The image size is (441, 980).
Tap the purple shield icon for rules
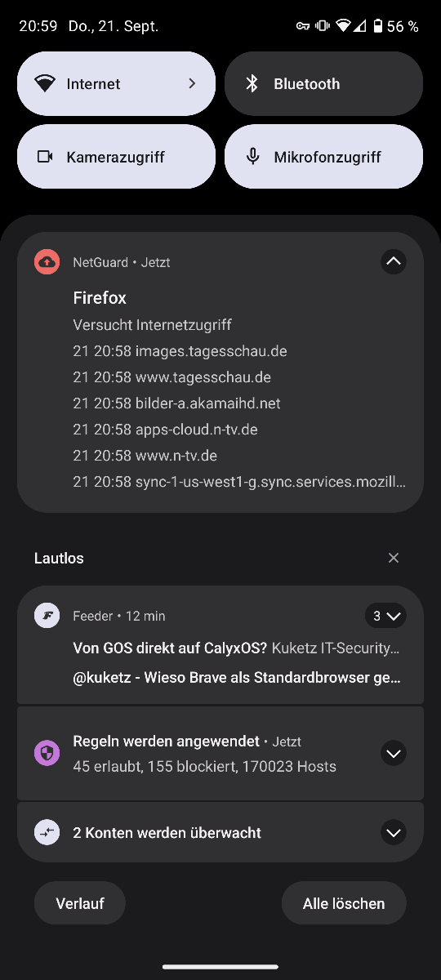47,753
